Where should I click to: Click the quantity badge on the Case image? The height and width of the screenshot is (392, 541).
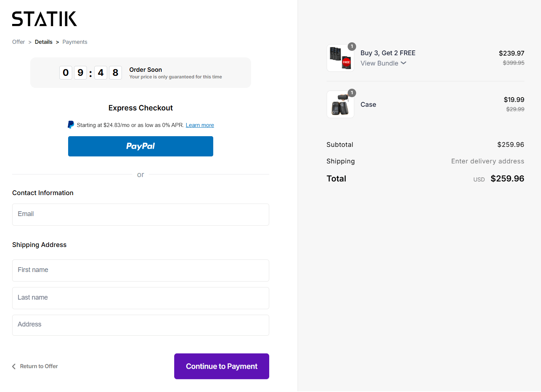pyautogui.click(x=352, y=93)
